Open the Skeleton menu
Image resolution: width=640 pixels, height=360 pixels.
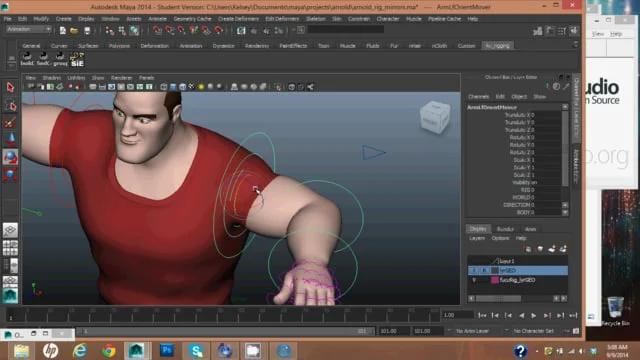pos(316,19)
